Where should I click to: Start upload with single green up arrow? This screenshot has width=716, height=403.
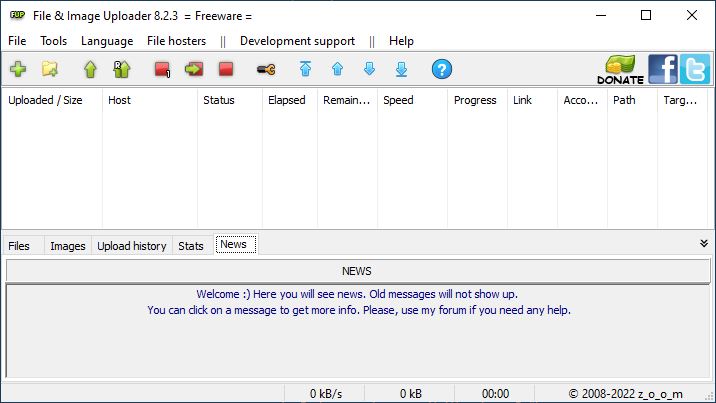point(90,69)
